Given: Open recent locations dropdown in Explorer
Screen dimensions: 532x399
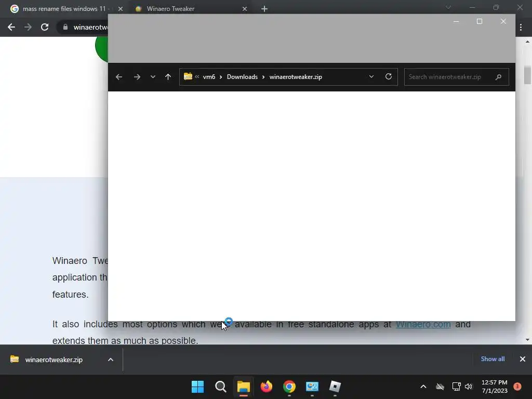Looking at the screenshot, I should (x=153, y=77).
